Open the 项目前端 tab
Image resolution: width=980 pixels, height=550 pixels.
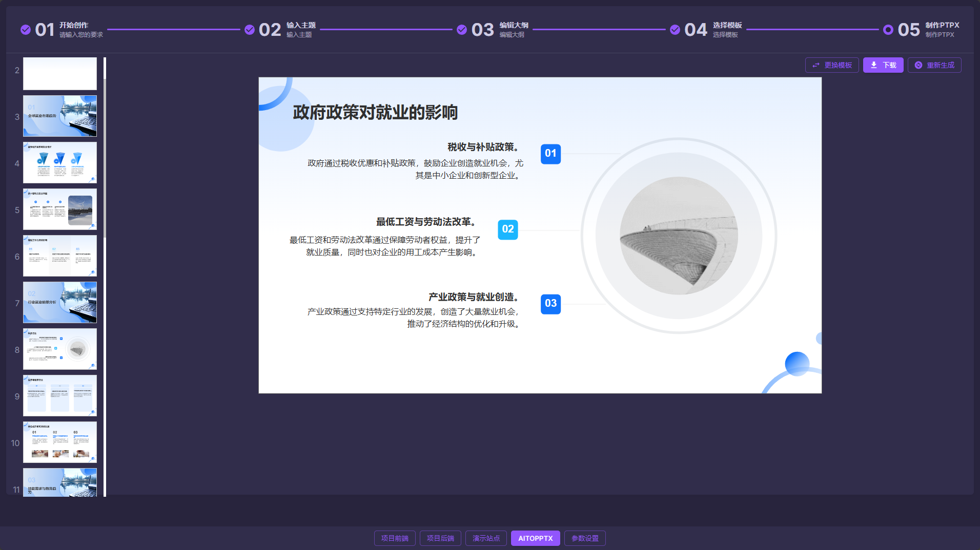(395, 538)
